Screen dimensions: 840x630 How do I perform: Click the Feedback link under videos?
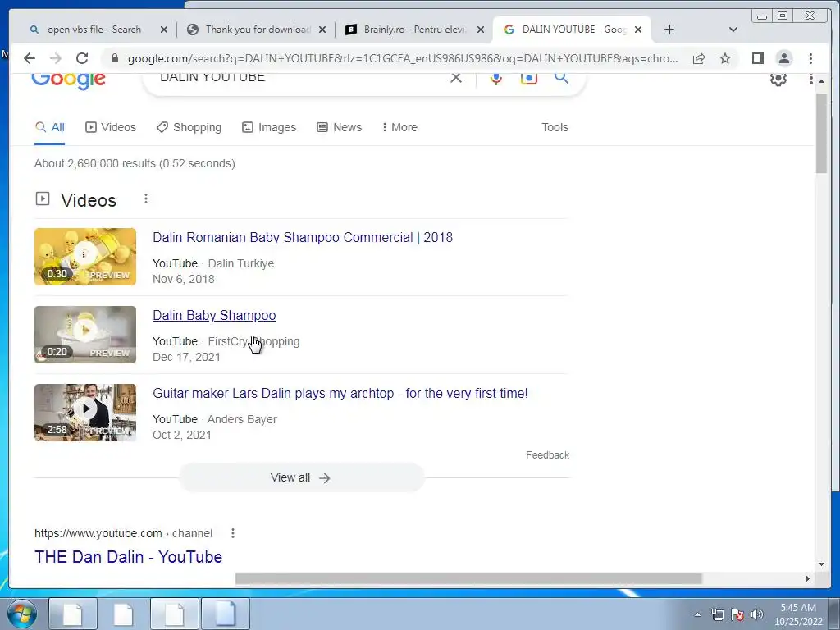point(547,454)
